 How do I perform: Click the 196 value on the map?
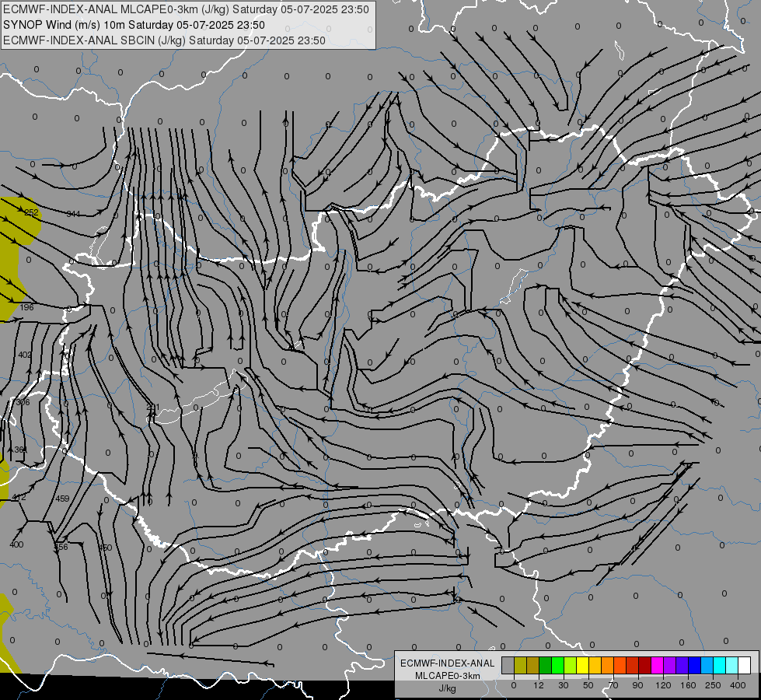click(x=27, y=307)
